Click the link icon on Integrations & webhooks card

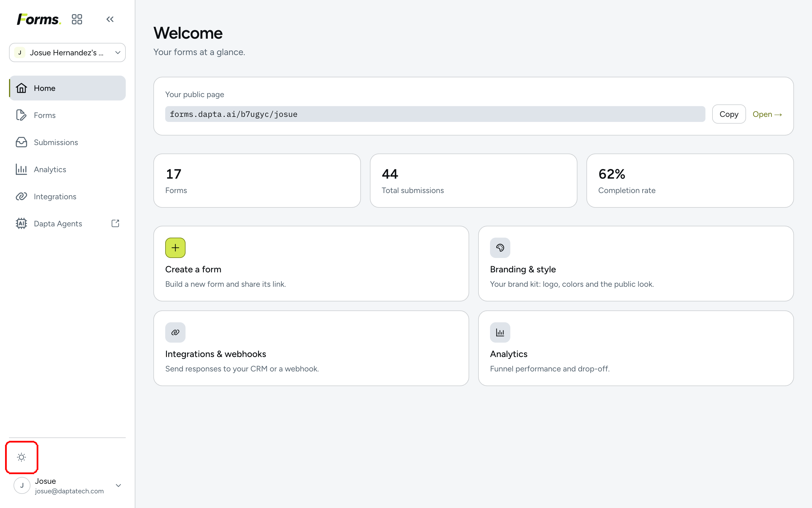(175, 333)
